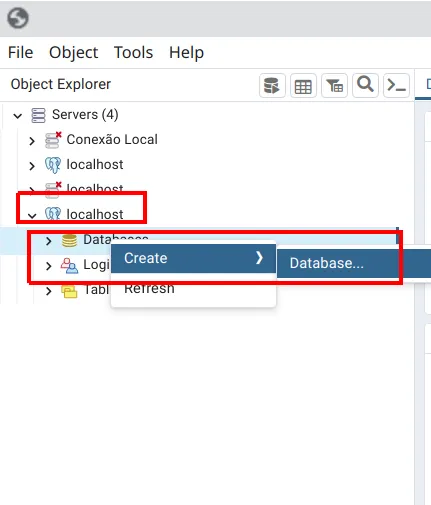Collapse the Servers (4) tree node
The width and height of the screenshot is (431, 505).
tap(17, 116)
